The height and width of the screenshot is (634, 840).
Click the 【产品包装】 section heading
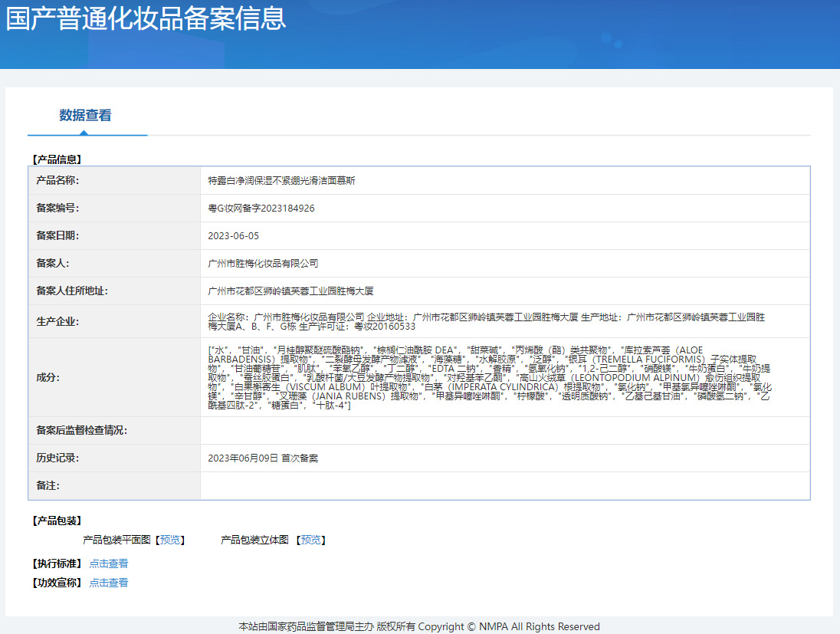pyautogui.click(x=57, y=521)
